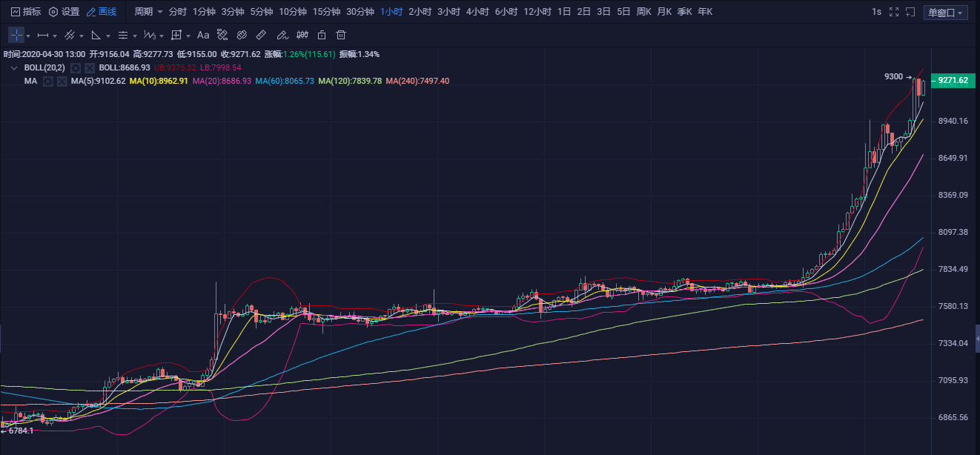Open the 单窗口 window layout dropdown
Viewport: 980px width, 455px height.
coord(946,13)
